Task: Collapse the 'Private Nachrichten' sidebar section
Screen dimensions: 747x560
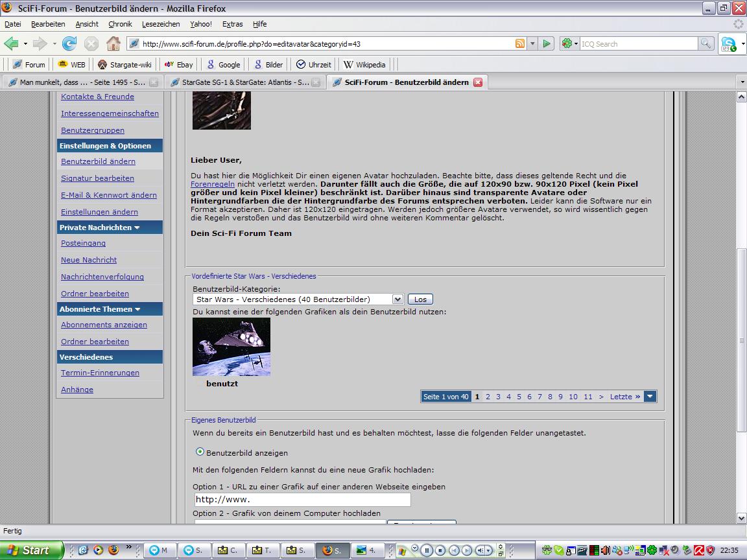Action: click(x=137, y=228)
